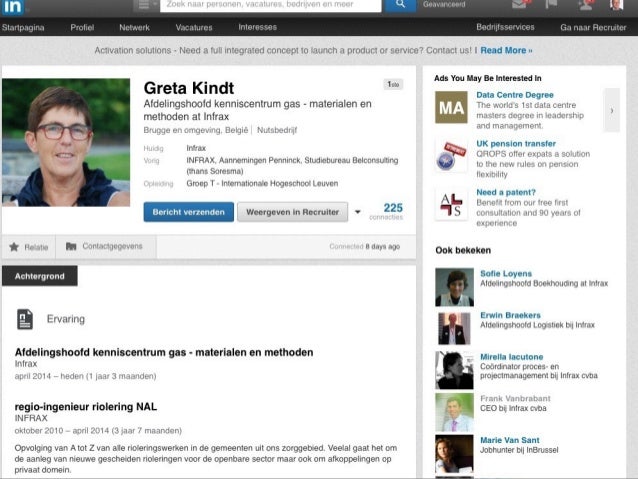Viewport: 638px width, 479px height.
Task: Select the Achtergrond tab
Action: pyautogui.click(x=40, y=276)
